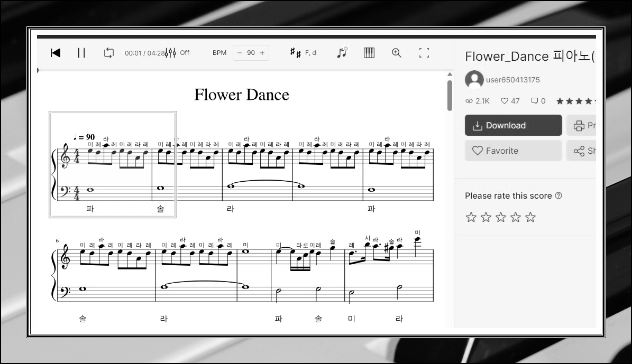Viewport: 632px width, 364px height.
Task: Download the Flower Dance score
Action: (x=513, y=125)
